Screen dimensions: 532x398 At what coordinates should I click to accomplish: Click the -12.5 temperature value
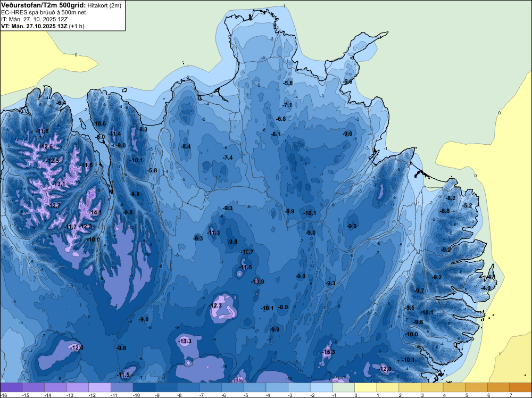[52, 161]
